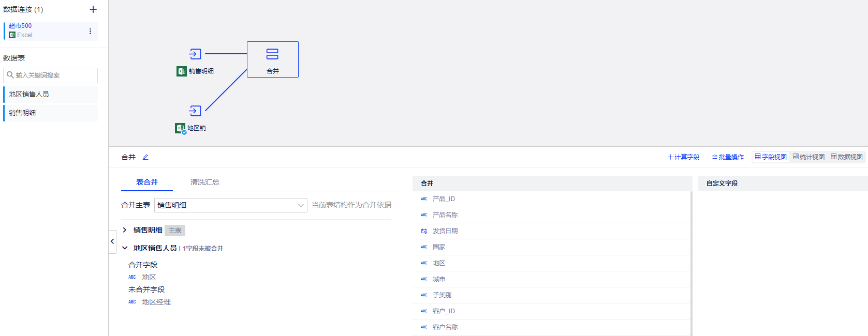Image resolution: width=868 pixels, height=336 pixels.
Task: Collapse the left panel with arrow handle
Action: coord(112,241)
